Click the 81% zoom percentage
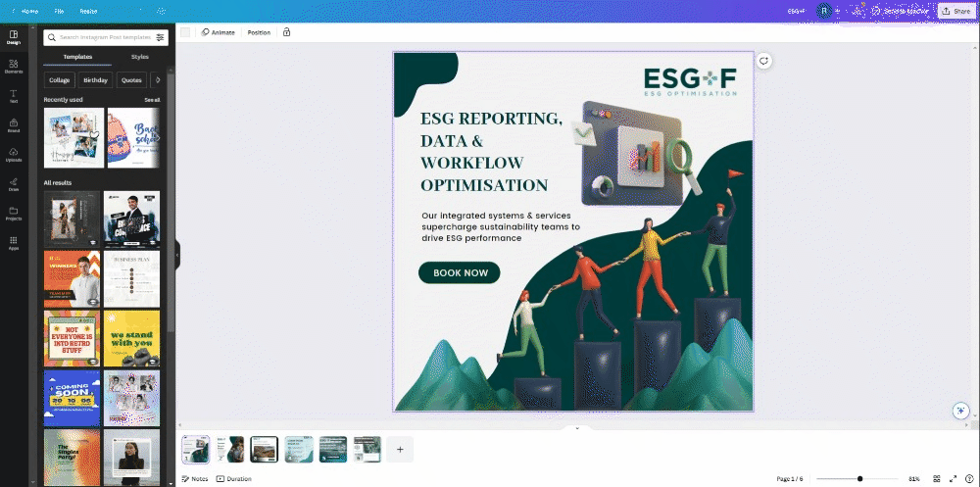980x487 pixels. (x=914, y=479)
